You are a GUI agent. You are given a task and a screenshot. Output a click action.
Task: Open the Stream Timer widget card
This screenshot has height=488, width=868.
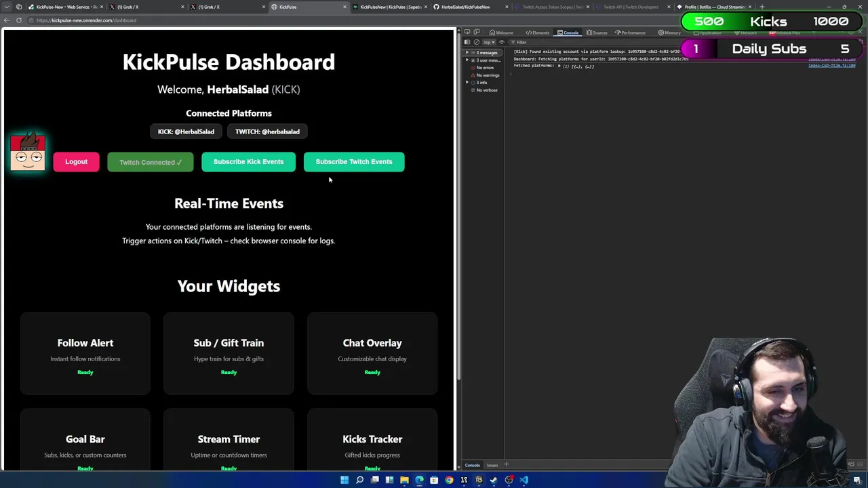(229, 441)
